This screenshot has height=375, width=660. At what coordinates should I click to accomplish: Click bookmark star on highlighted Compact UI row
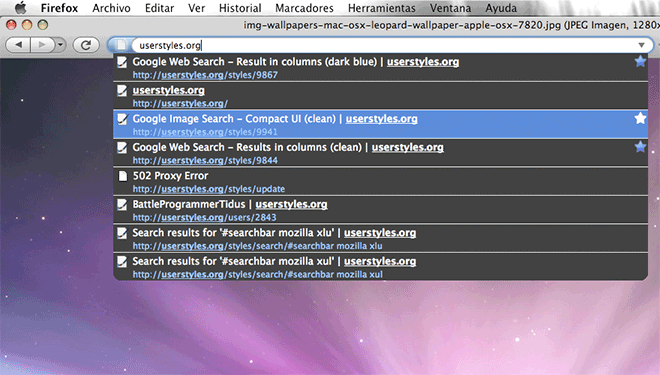point(640,118)
